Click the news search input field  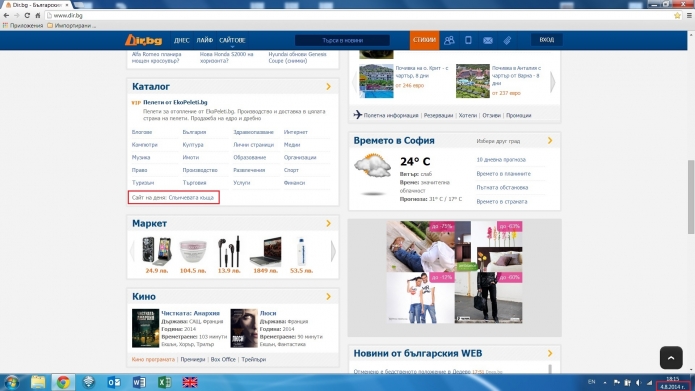[342, 40]
